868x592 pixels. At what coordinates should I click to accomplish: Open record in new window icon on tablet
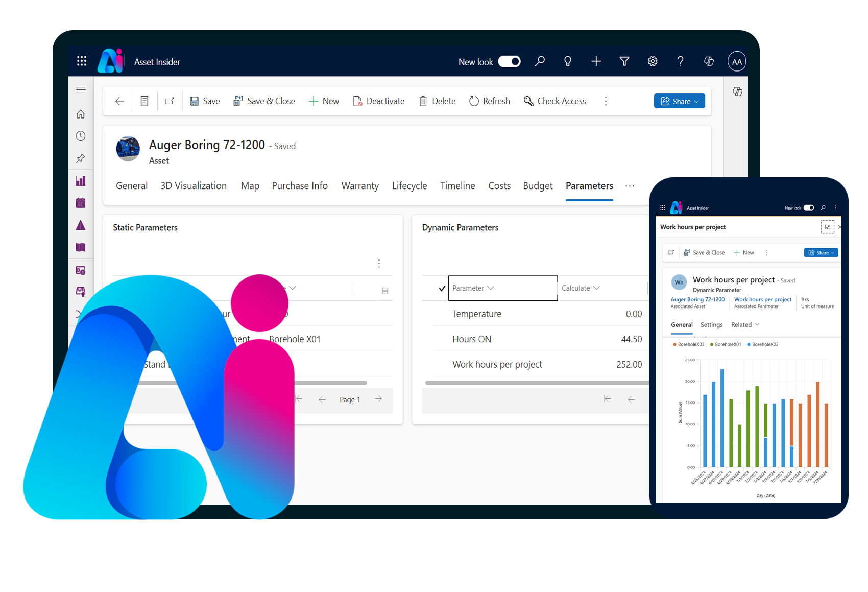(x=170, y=101)
